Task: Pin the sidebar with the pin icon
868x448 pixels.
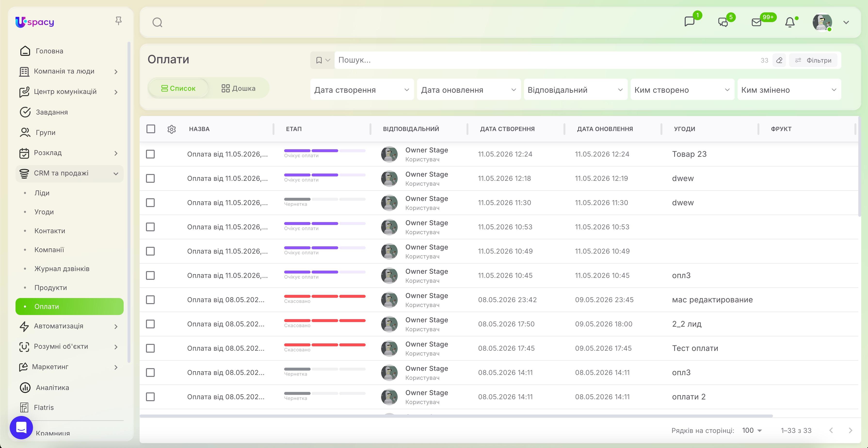Action: (118, 21)
